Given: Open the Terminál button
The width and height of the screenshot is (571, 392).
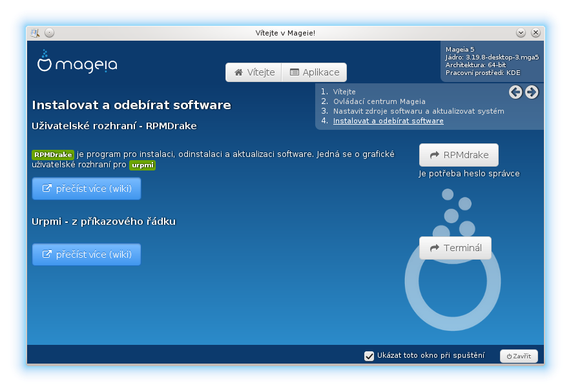Looking at the screenshot, I should [455, 248].
